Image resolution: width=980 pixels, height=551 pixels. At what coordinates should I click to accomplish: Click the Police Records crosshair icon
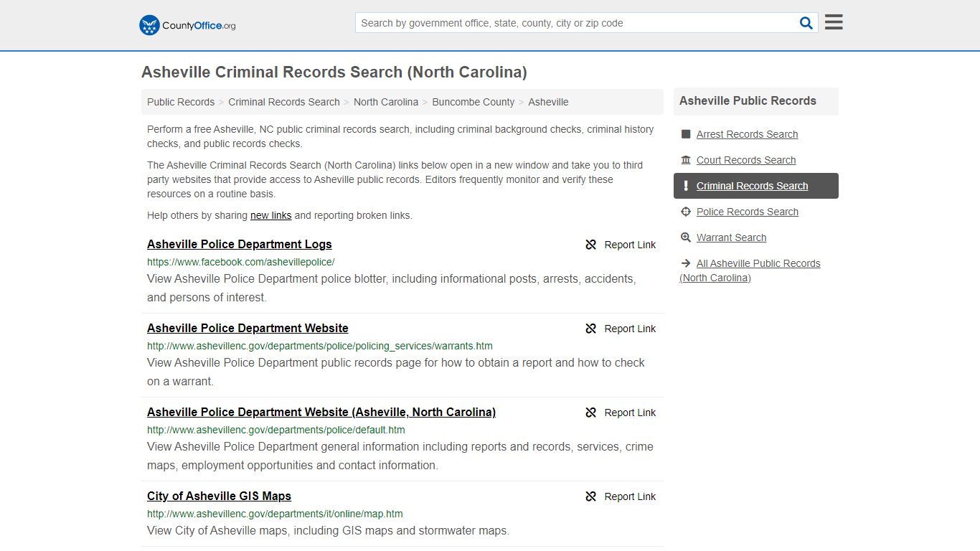coord(686,212)
